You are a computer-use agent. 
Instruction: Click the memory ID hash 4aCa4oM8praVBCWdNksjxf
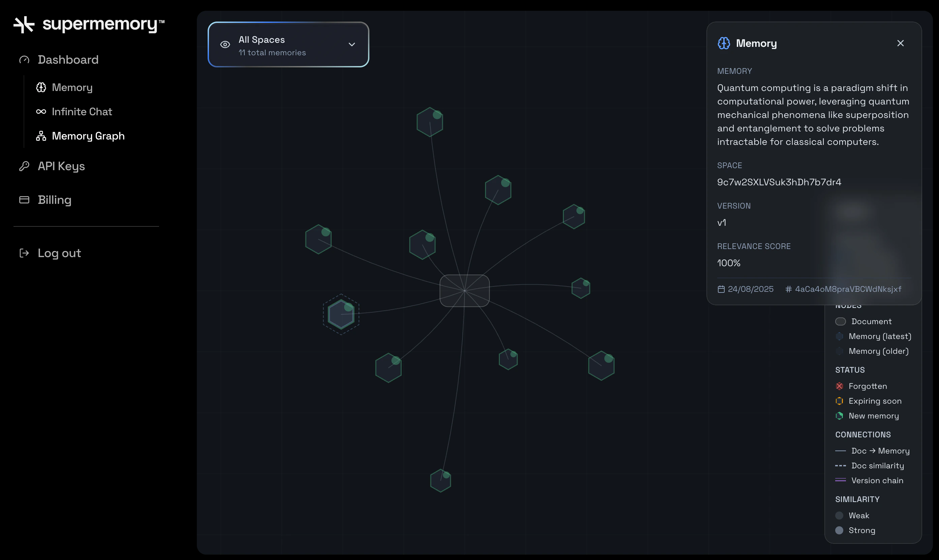pyautogui.click(x=848, y=289)
